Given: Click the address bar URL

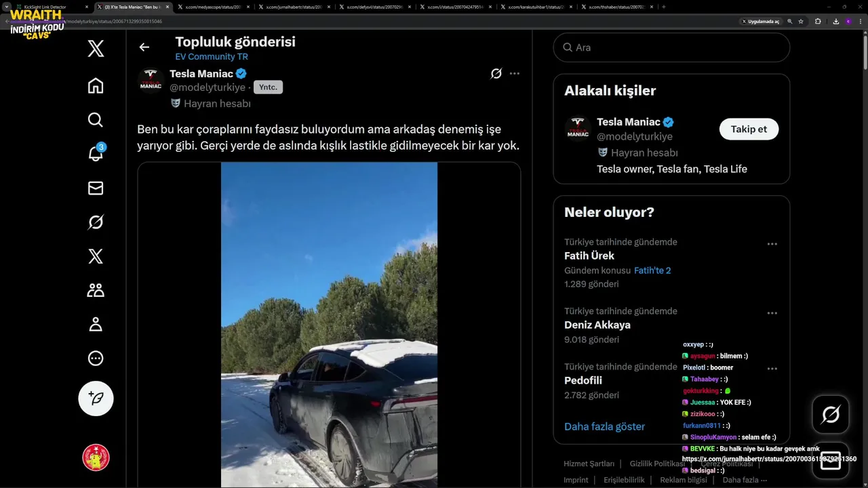Looking at the screenshot, I should (x=115, y=22).
